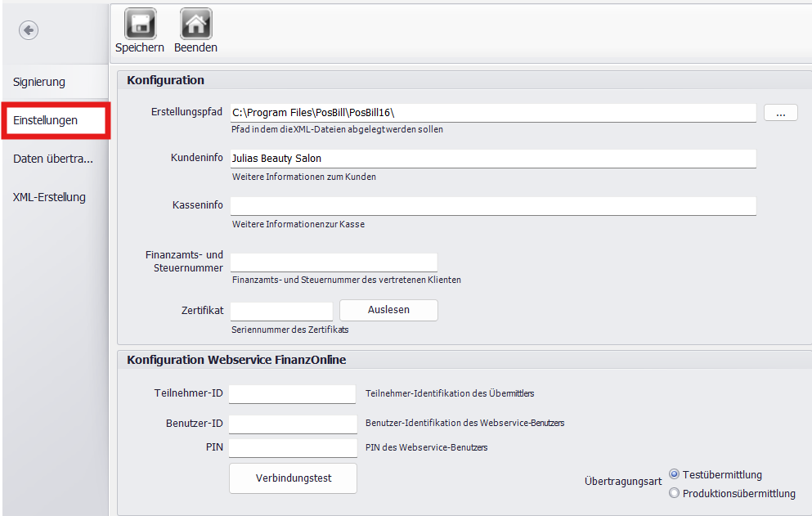
Task: Run the Verbindungstest button
Action: point(293,478)
